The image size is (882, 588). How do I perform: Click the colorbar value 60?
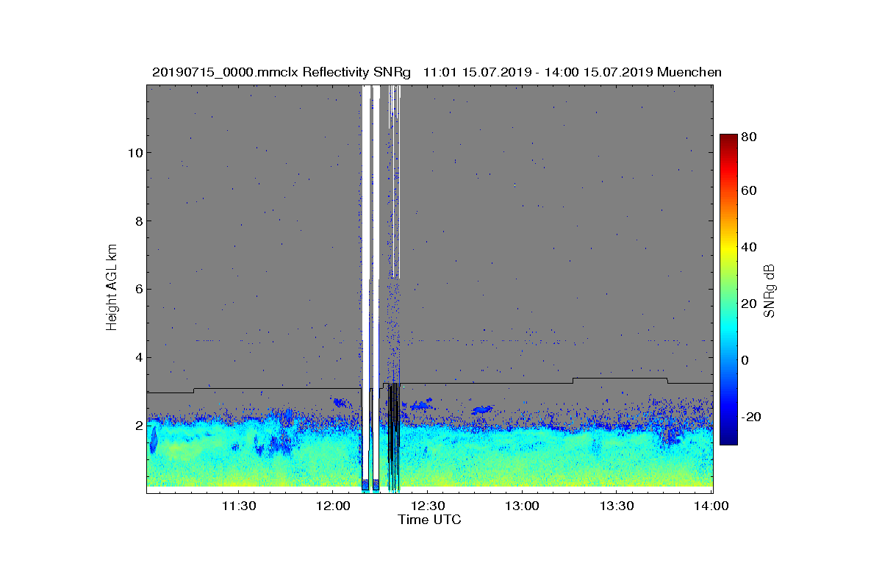point(750,191)
